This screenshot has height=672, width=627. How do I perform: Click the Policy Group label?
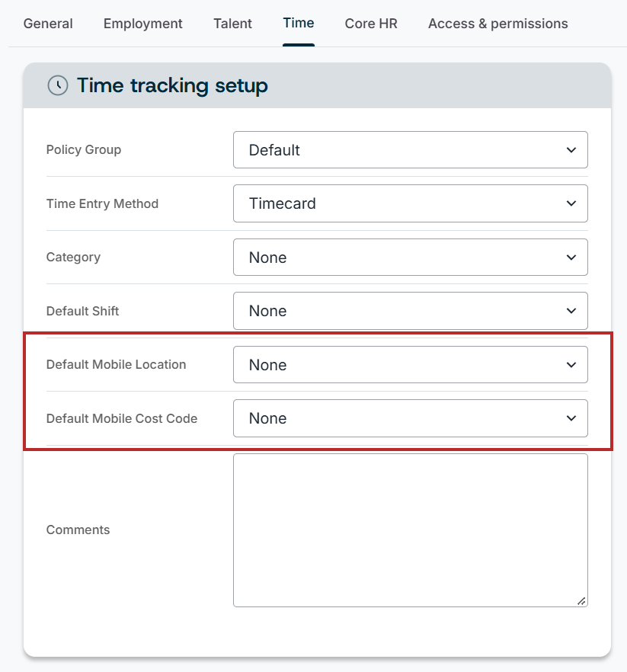[x=84, y=149]
